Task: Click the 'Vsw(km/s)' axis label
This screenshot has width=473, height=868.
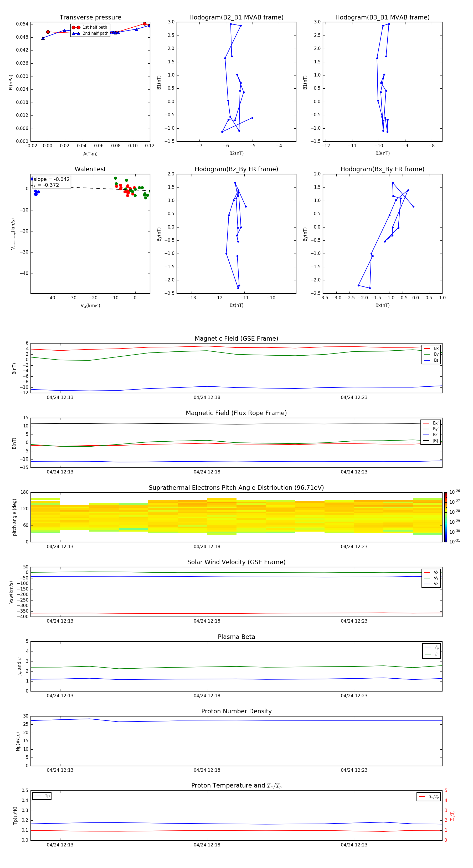Action: tap(11, 592)
